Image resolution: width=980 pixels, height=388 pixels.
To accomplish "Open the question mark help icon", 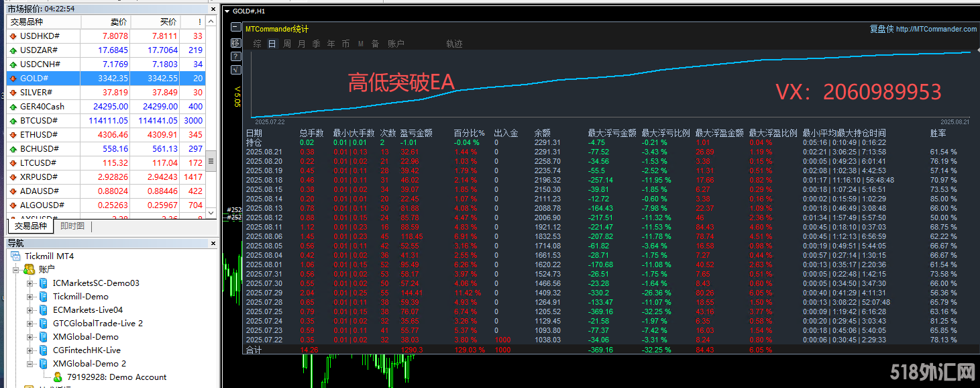I will tap(235, 56).
